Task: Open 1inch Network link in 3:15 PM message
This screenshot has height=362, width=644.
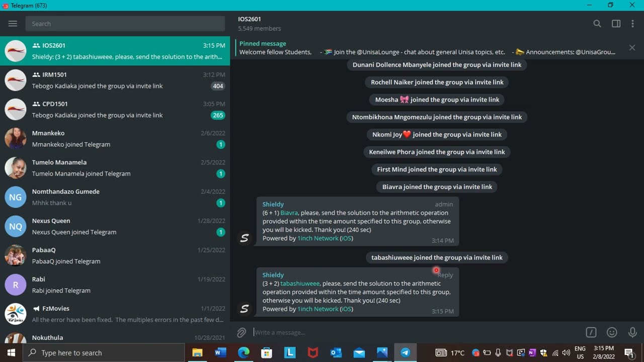Action: [318, 309]
